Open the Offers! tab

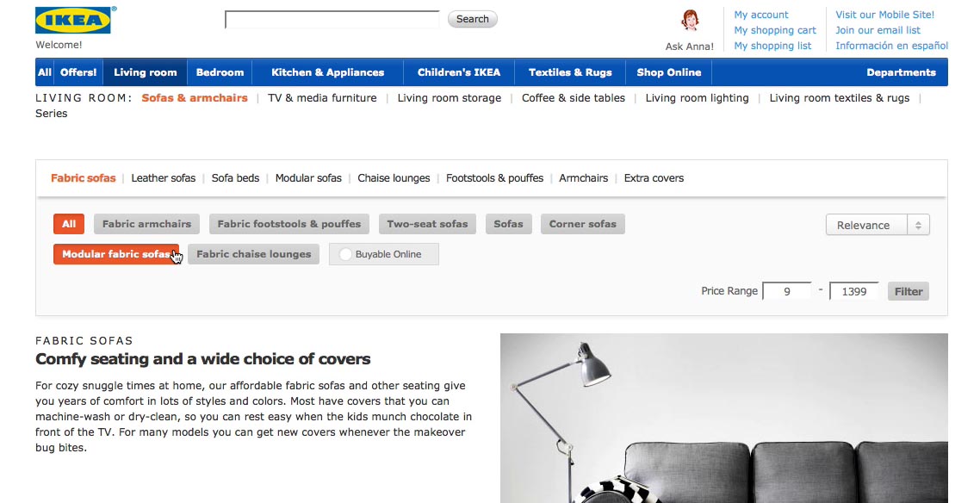coord(78,72)
